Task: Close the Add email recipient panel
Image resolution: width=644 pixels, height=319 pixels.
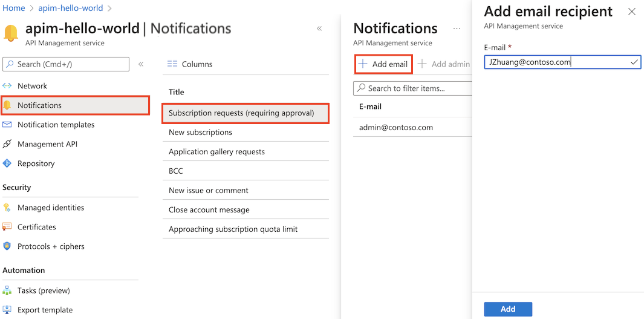Action: 632,12
